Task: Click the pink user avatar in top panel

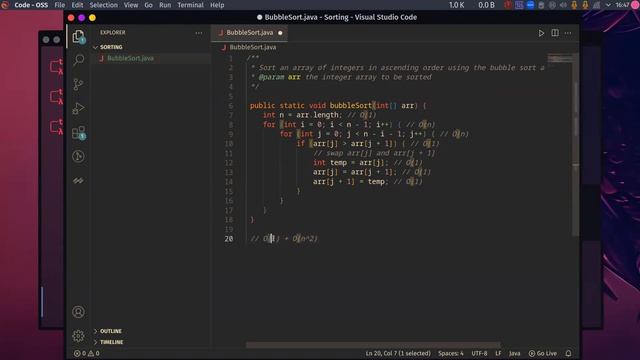Action: pos(635,5)
